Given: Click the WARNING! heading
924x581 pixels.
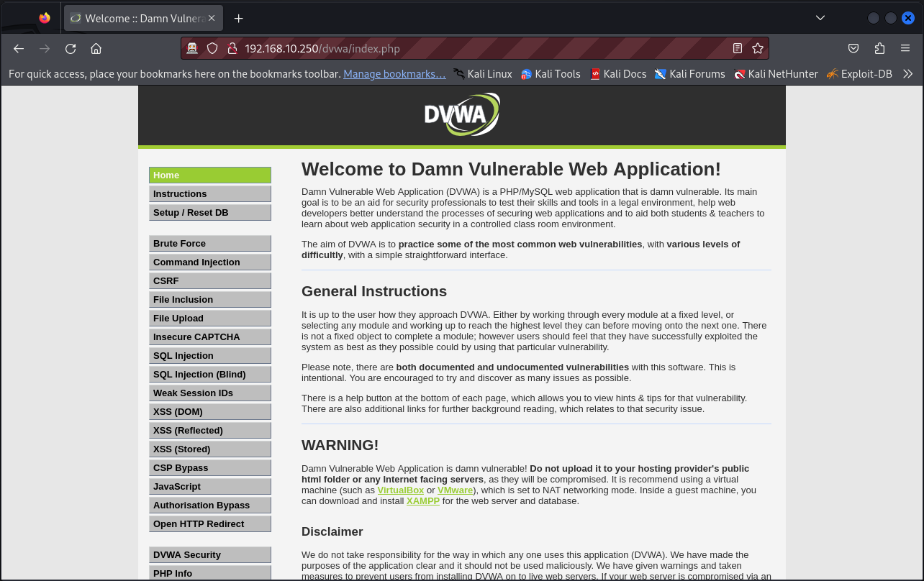Looking at the screenshot, I should pyautogui.click(x=340, y=445).
